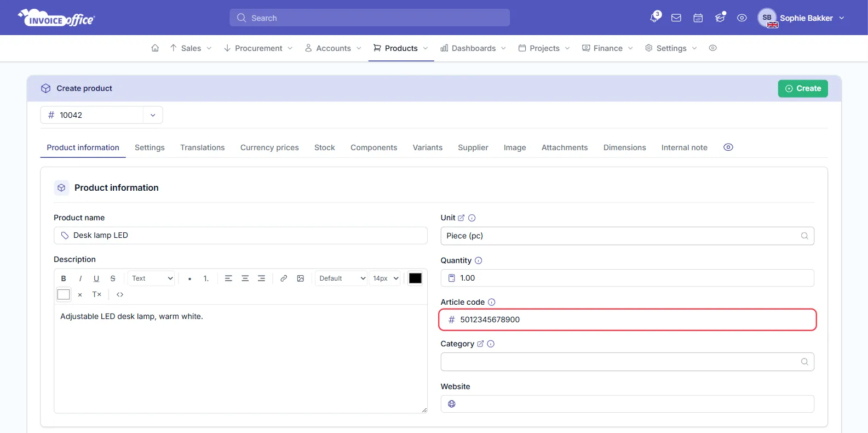The image size is (868, 433).
Task: Insert numbered list in description
Action: click(206, 278)
